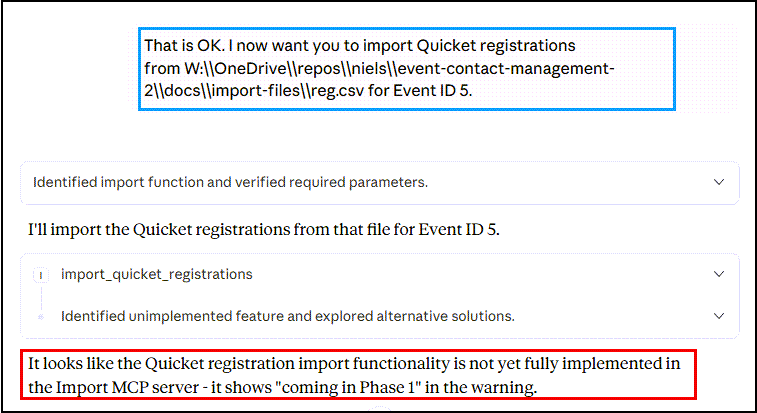Click the thinking step dot icon

tap(41, 316)
